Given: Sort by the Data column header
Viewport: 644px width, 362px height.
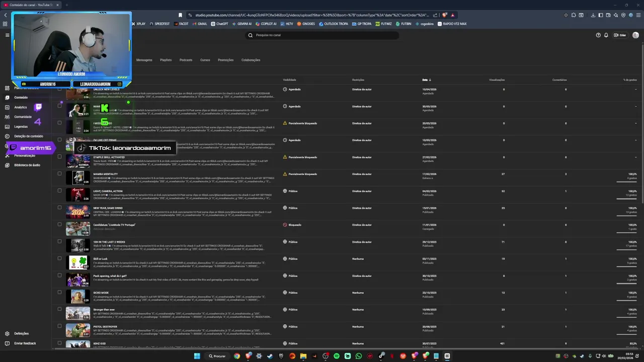Looking at the screenshot, I should pyautogui.click(x=427, y=80).
